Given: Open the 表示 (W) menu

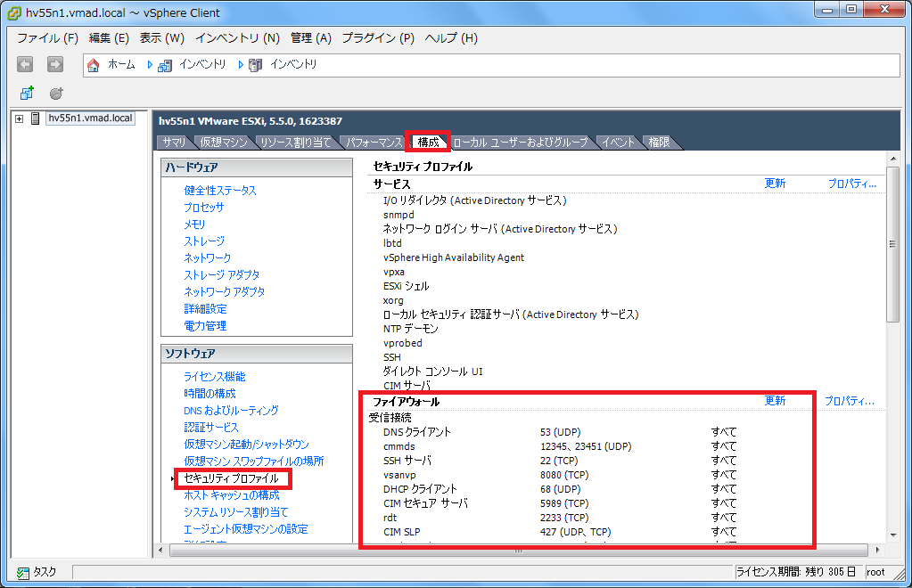Looking at the screenshot, I should tap(161, 38).
